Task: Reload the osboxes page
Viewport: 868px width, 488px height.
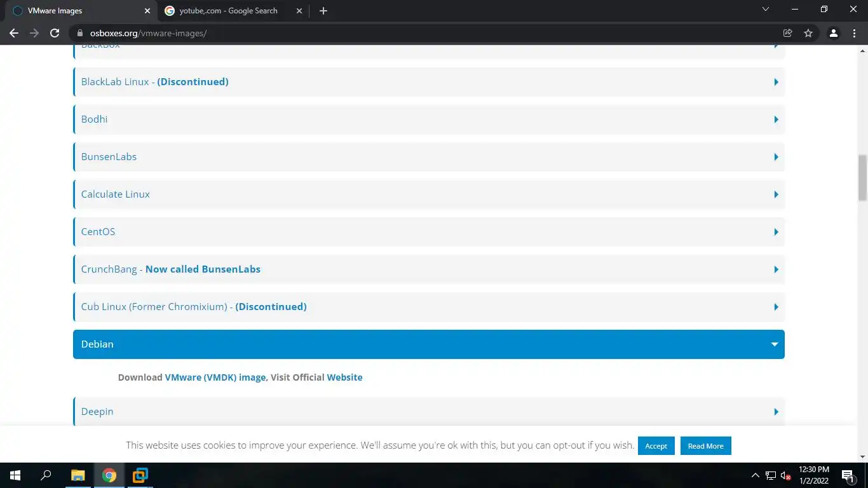Action: (x=55, y=33)
